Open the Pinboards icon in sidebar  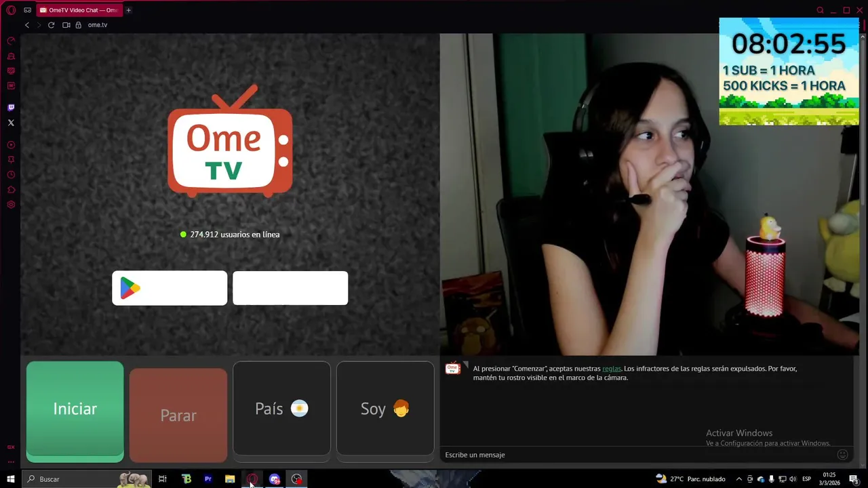pos(11,160)
